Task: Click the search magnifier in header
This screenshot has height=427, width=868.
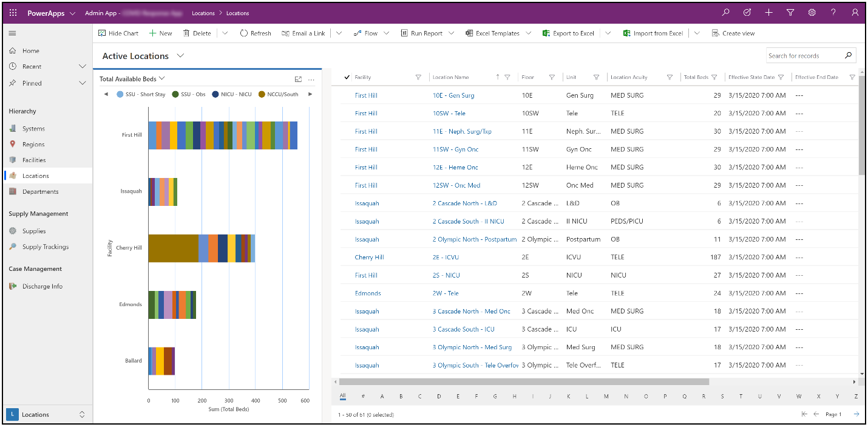Action: point(725,13)
